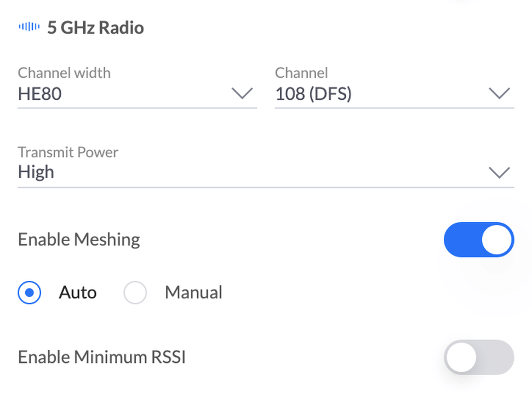532x397 pixels.
Task: Click the Enable Minimum RSSI label
Action: [102, 358]
